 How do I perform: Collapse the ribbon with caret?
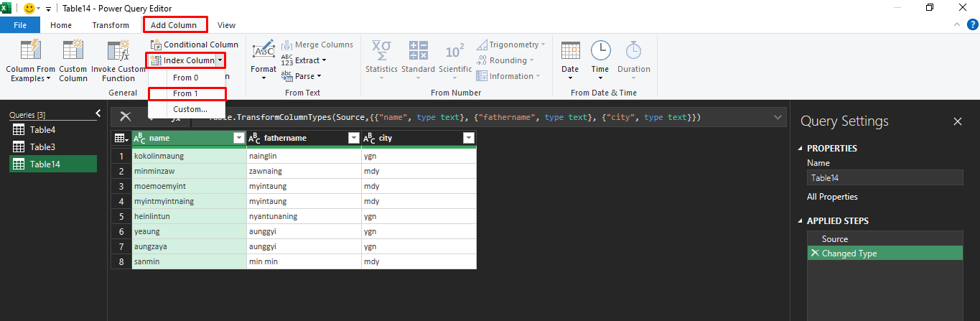click(x=956, y=25)
